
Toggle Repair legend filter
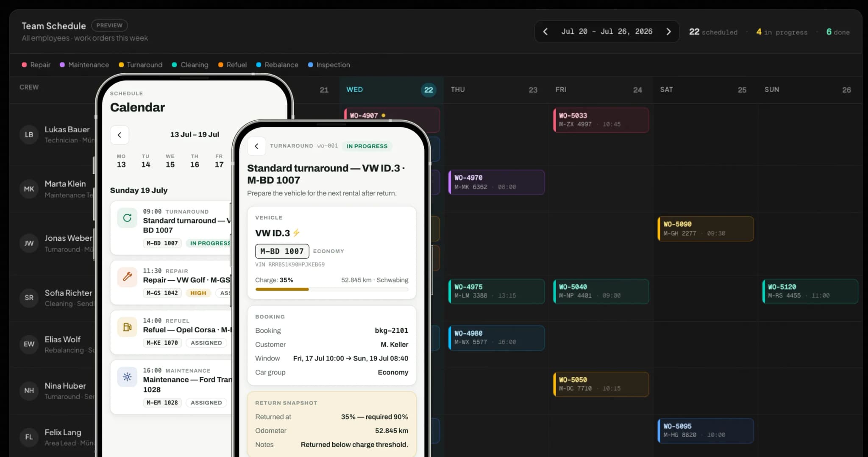click(36, 65)
